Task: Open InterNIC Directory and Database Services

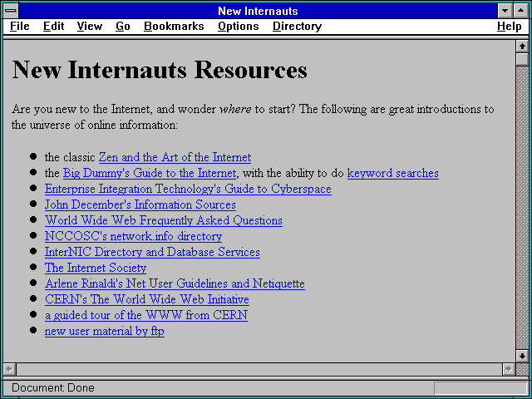Action: tap(152, 252)
